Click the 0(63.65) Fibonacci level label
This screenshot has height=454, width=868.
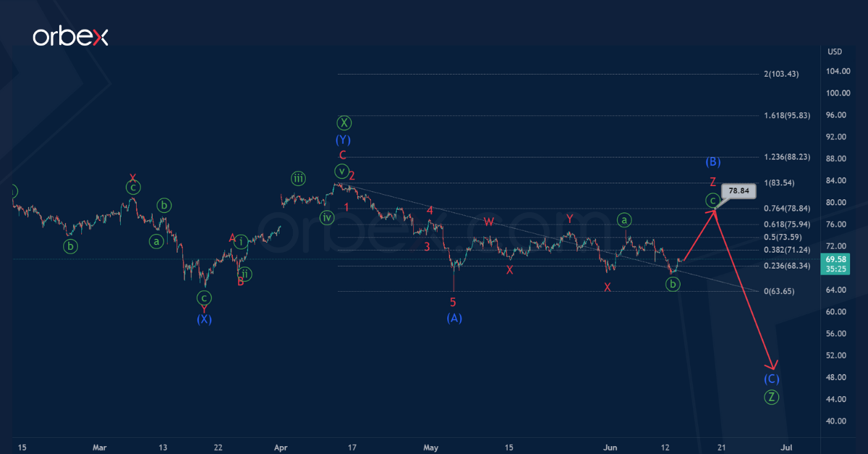pyautogui.click(x=780, y=290)
